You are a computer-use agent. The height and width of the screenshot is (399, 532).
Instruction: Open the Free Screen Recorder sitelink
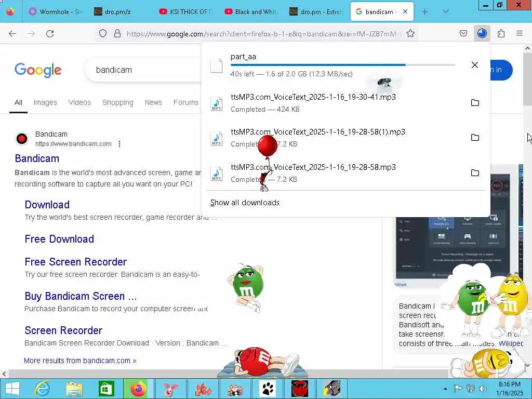[x=76, y=262]
